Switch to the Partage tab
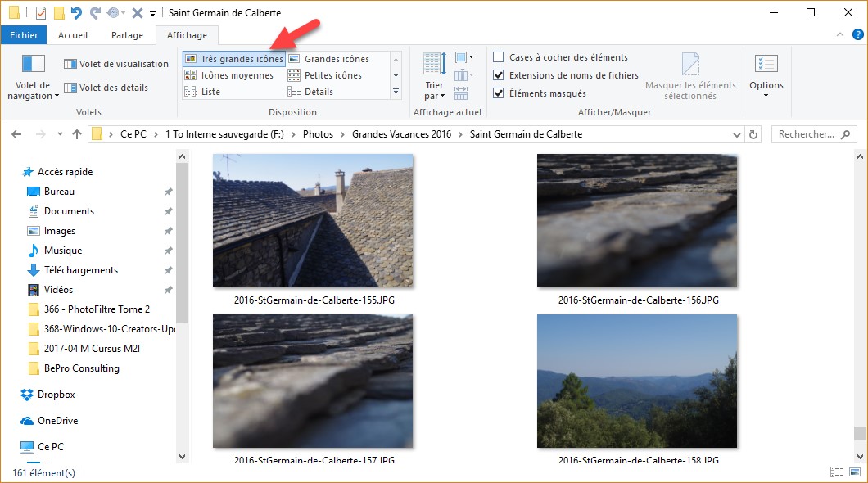868x483 pixels. click(127, 35)
